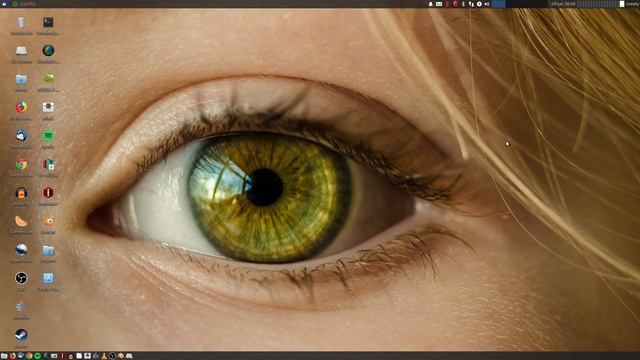This screenshot has width=640, height=360.
Task: Click Blender launcher in bottom panel
Action: click(x=120, y=356)
